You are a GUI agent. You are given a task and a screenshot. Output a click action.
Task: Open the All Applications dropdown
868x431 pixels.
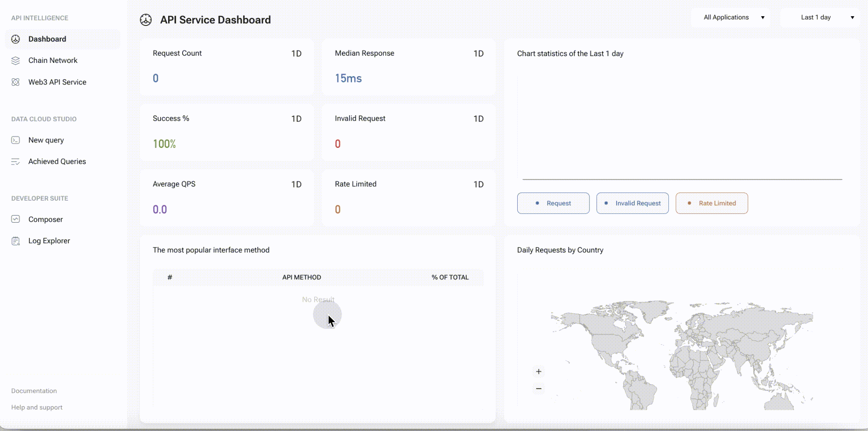click(x=730, y=17)
